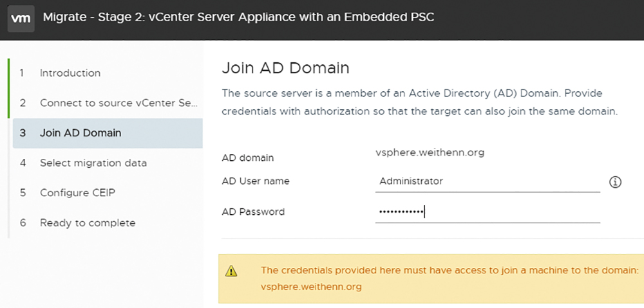Click the info icon beside AD User name
This screenshot has height=308, width=644.
click(x=615, y=182)
